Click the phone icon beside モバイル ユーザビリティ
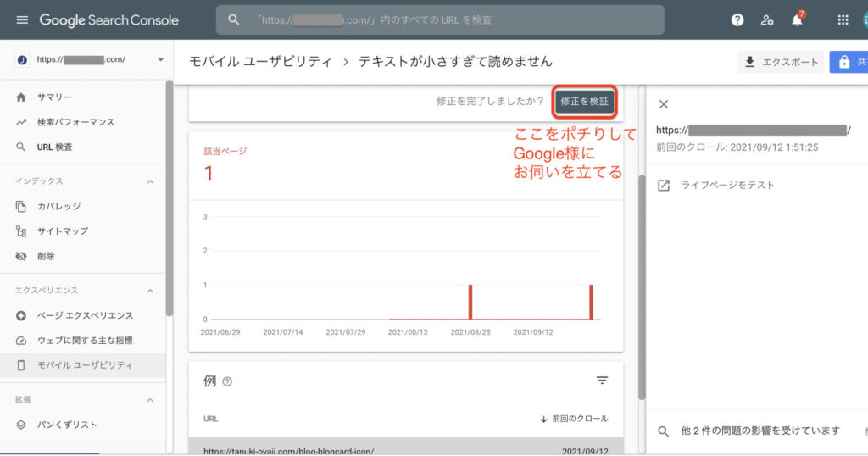This screenshot has width=868, height=456. 21,365
